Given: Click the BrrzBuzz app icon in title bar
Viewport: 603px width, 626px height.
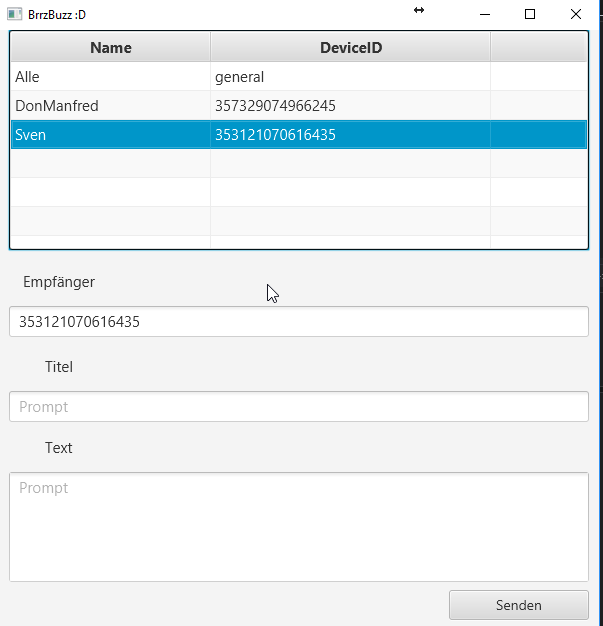Looking at the screenshot, I should pos(14,14).
